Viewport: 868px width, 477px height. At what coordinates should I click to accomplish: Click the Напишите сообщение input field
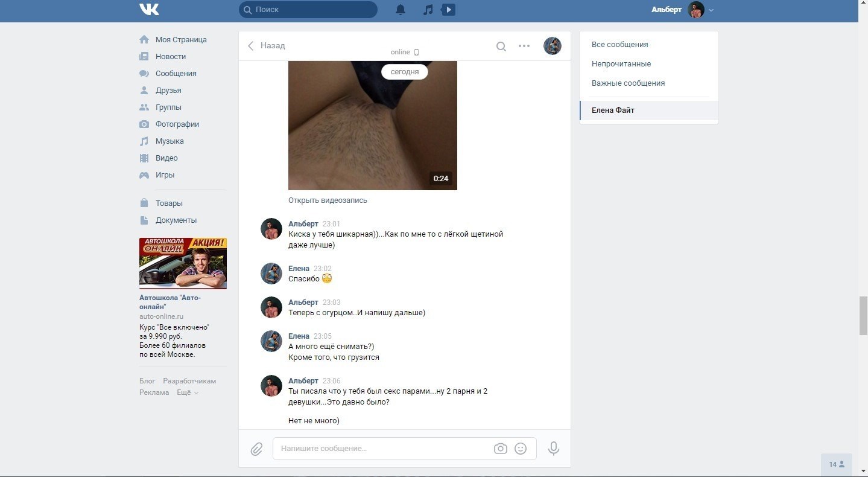pyautogui.click(x=383, y=449)
